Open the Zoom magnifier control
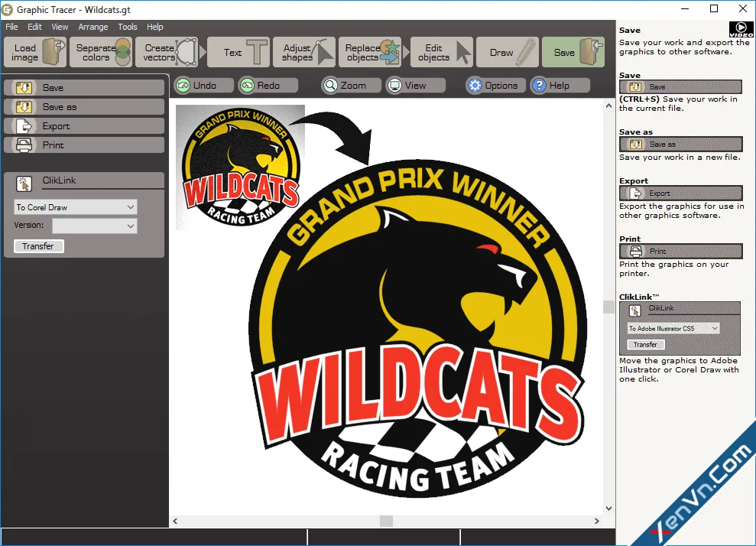 coord(345,86)
